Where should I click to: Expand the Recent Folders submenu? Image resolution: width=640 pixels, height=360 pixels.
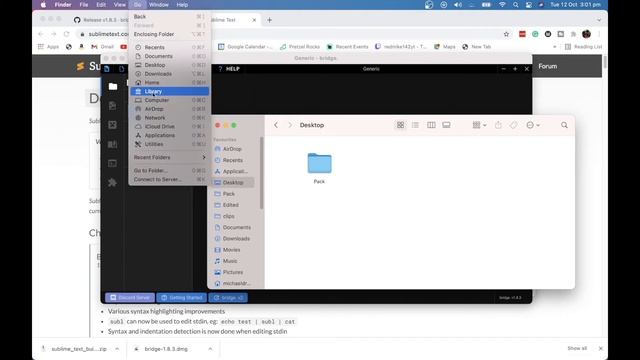(169, 157)
